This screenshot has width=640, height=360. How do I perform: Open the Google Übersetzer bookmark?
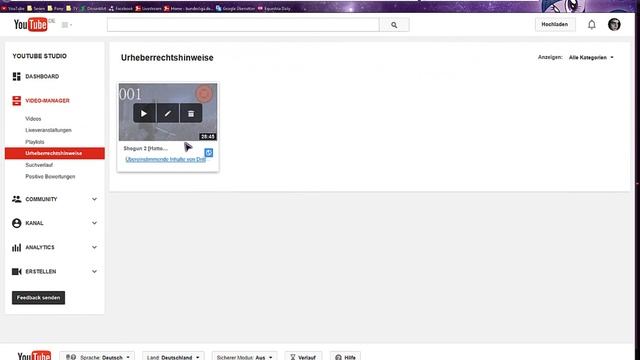pos(236,8)
